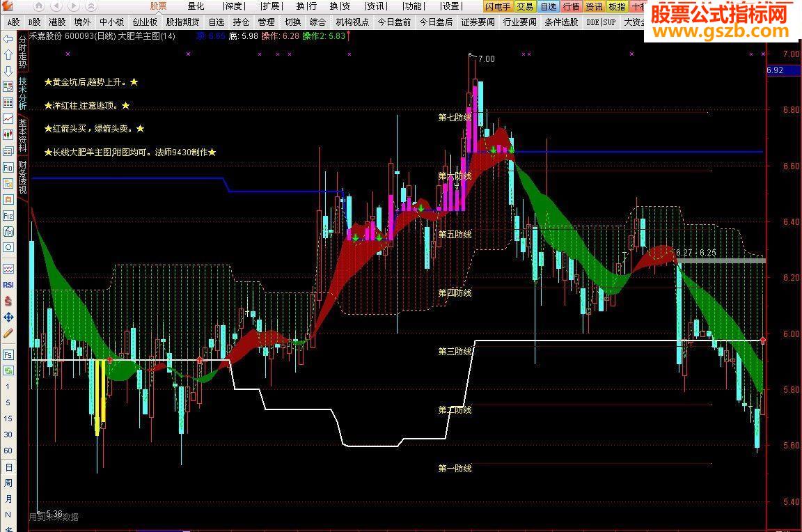The image size is (802, 532).
Task: Select the N period option
Action: (x=8, y=515)
